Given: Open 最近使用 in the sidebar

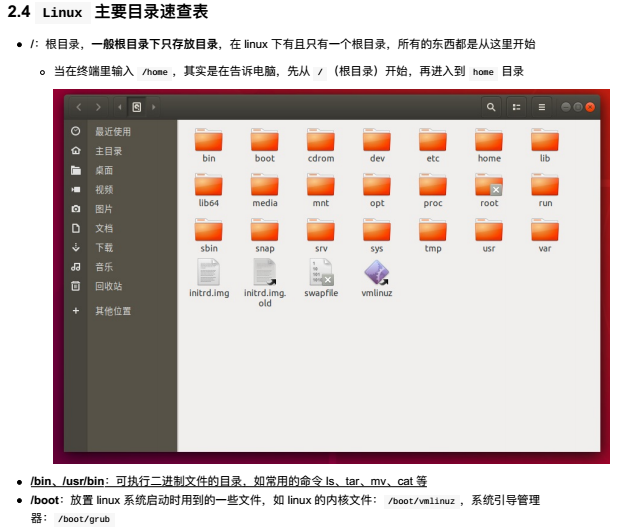Looking at the screenshot, I should coord(121,132).
